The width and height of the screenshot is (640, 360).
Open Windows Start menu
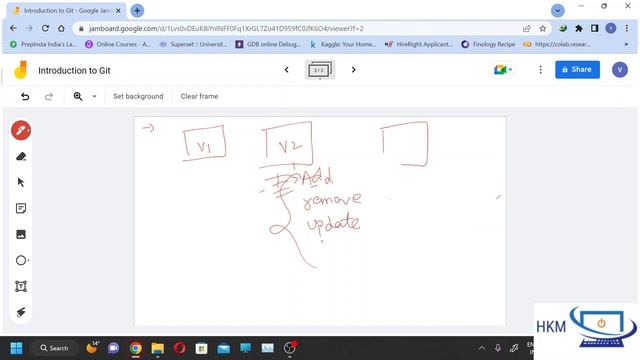click(x=16, y=348)
